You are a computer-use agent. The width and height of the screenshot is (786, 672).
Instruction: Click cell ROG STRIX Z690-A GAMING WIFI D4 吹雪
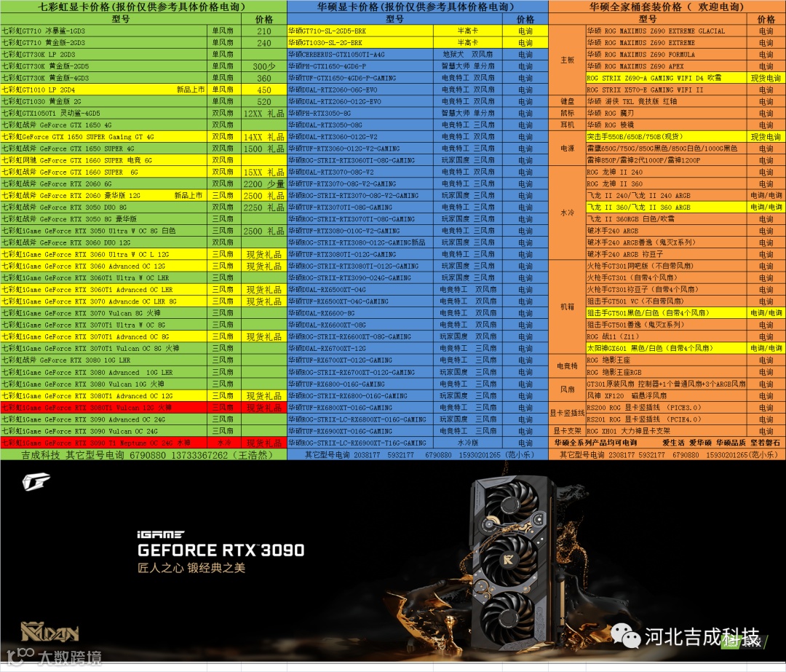666,78
